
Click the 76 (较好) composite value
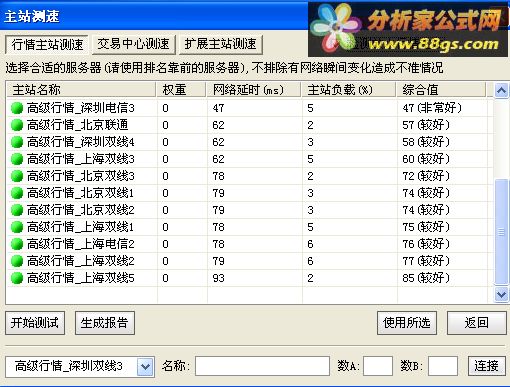pyautogui.click(x=426, y=244)
